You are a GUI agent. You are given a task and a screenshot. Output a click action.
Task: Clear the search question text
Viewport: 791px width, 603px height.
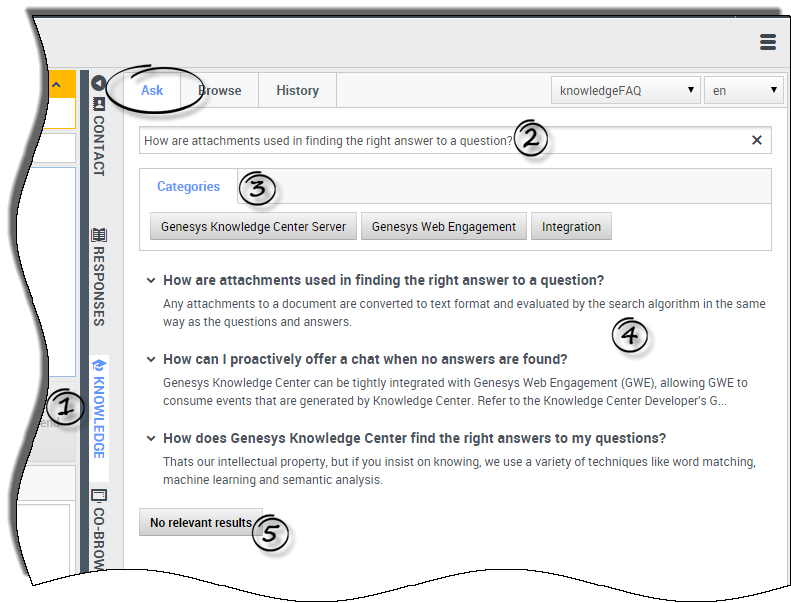click(x=756, y=141)
